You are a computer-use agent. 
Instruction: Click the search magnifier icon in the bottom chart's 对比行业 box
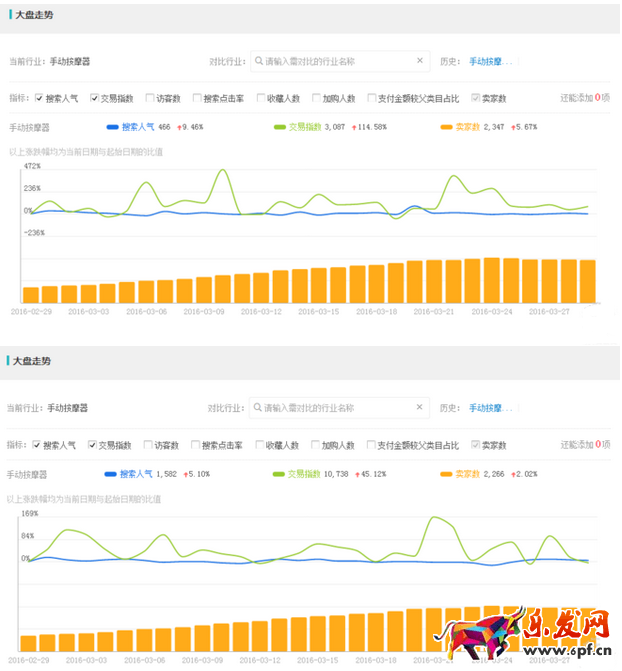(x=257, y=408)
